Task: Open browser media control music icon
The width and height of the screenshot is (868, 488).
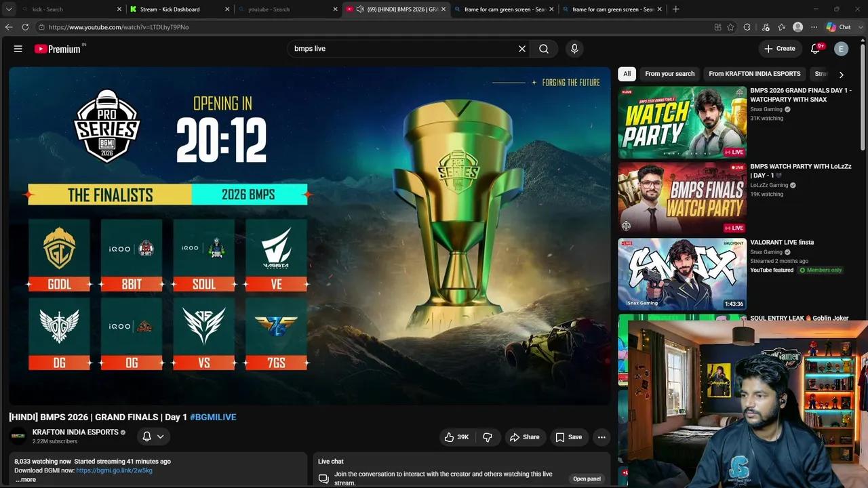Action: 766,27
